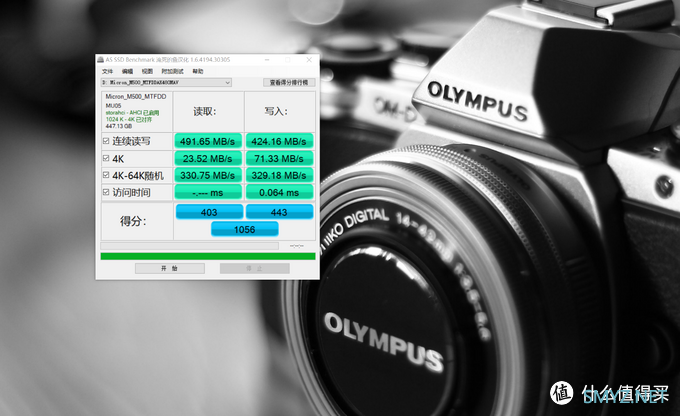Click the 330.75 MB/s 4K-64K read value
680x416 pixels.
pos(208,176)
